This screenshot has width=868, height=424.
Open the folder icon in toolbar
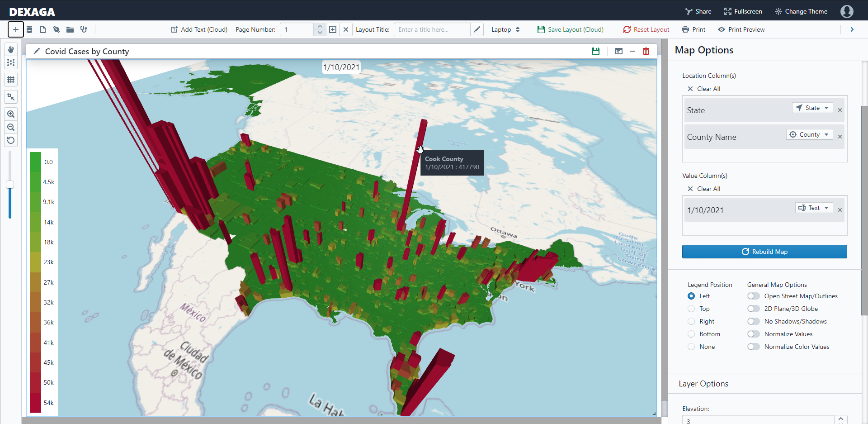point(70,29)
